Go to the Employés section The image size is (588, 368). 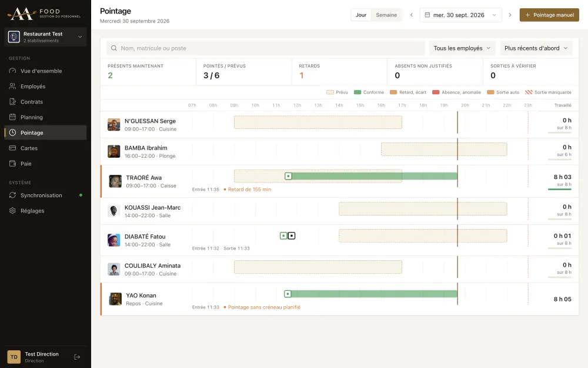click(x=45, y=87)
